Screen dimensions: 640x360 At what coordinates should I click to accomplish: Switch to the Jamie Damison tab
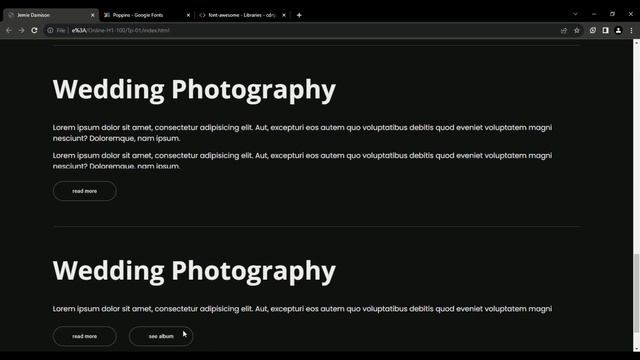(x=51, y=15)
